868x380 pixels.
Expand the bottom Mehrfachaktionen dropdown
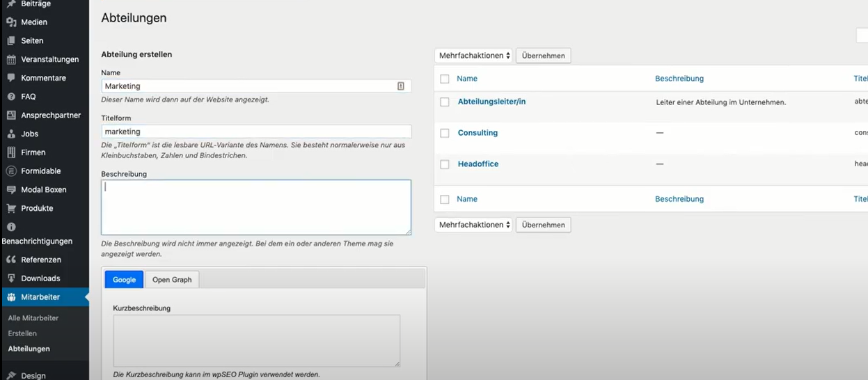[474, 225]
